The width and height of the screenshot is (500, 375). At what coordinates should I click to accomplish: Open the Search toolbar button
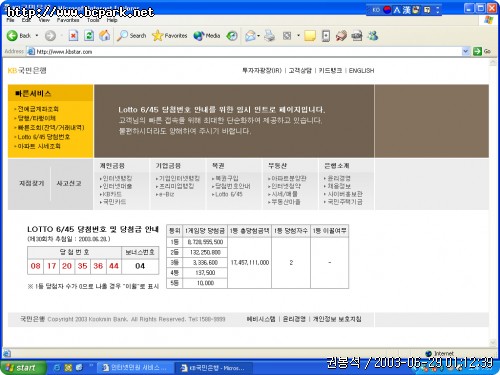[x=132, y=35]
